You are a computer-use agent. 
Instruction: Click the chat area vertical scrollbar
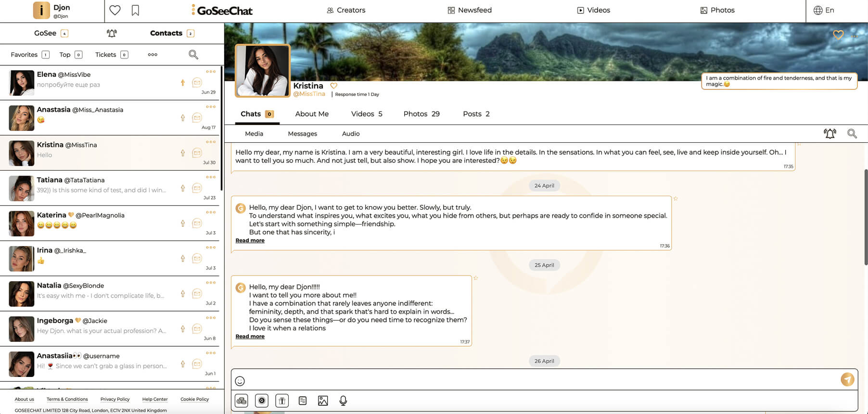pos(866,216)
